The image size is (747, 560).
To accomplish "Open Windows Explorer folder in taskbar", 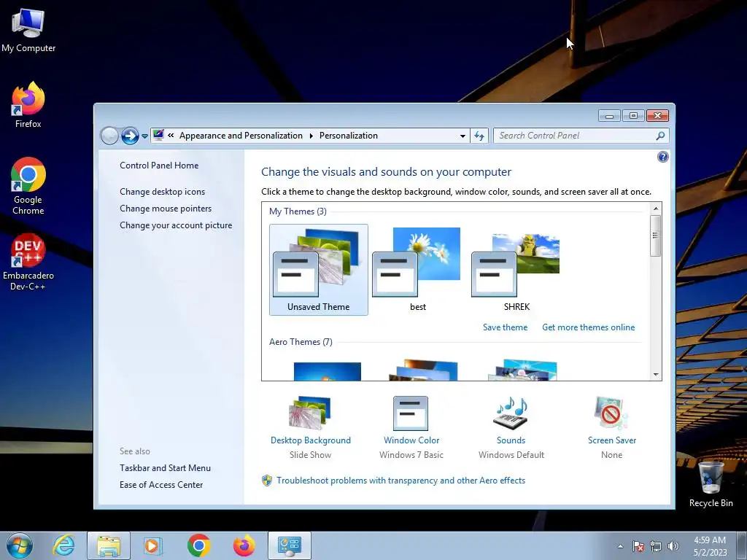I will click(x=109, y=545).
